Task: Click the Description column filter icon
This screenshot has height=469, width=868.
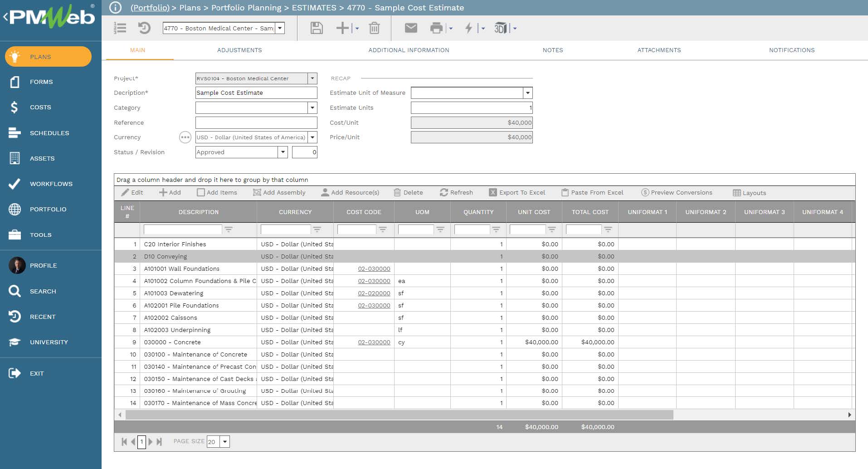Action: 229,230
